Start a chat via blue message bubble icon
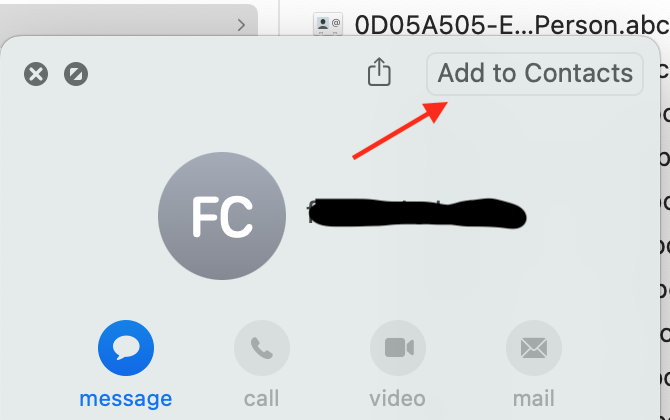Screen dimensions: 670x420 (126, 348)
